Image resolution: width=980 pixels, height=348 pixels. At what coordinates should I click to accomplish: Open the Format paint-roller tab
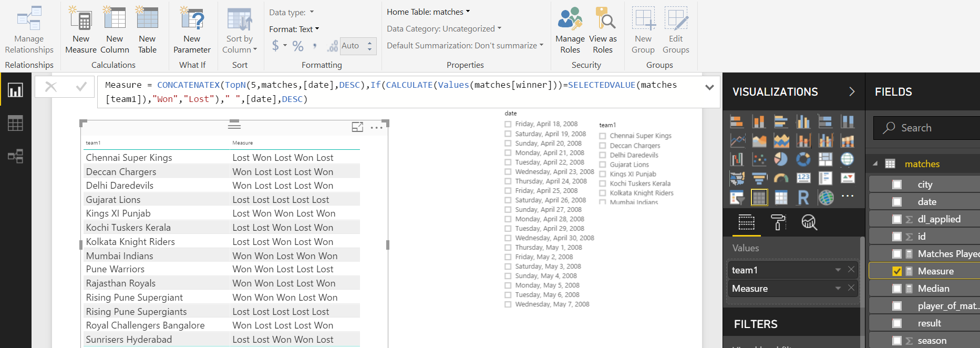coord(778,222)
